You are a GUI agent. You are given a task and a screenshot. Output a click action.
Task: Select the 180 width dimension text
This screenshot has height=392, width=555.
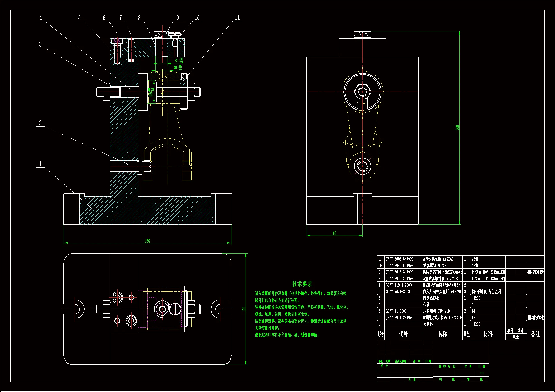[x=147, y=241]
